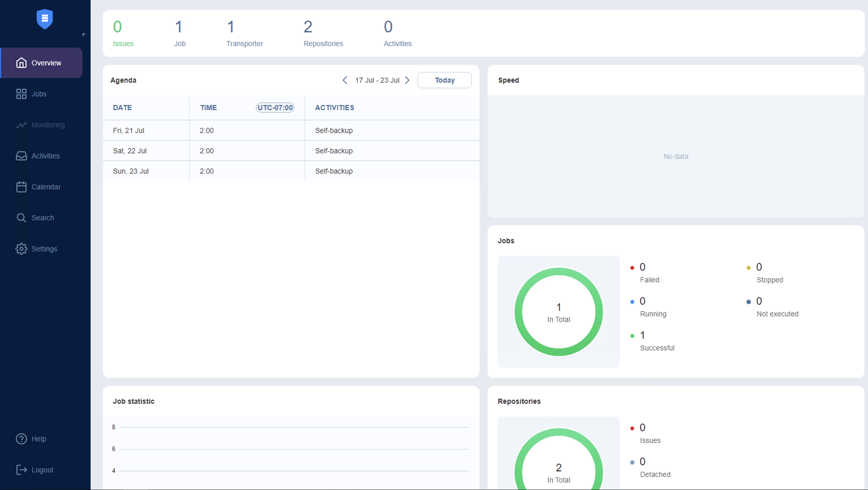Click the 17 Jul - 23 Jul date range

click(x=377, y=80)
